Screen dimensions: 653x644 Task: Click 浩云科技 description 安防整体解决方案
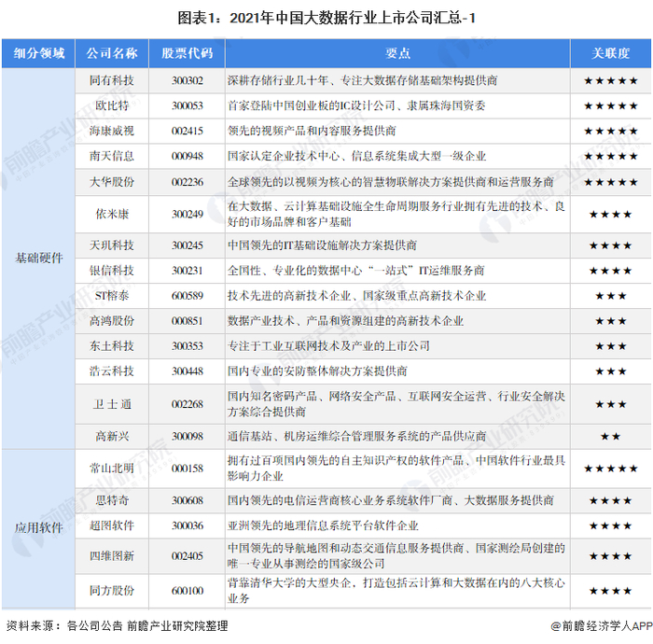(x=317, y=371)
